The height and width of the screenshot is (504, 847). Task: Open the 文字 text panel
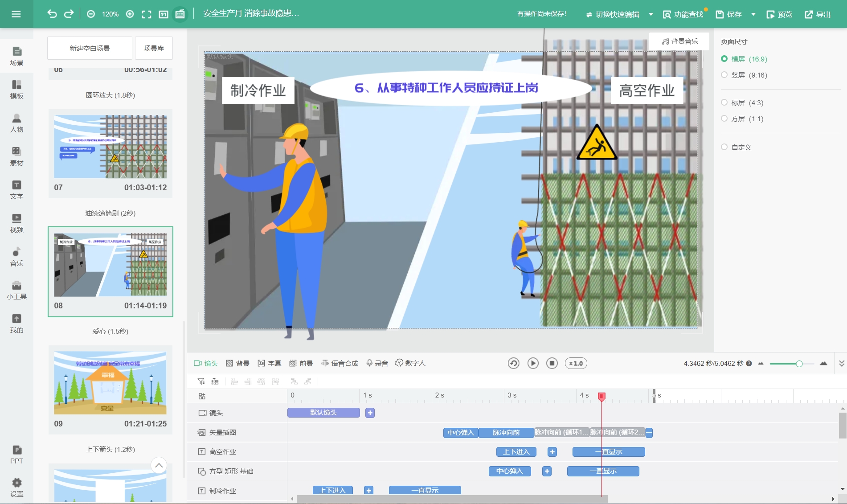pyautogui.click(x=16, y=190)
